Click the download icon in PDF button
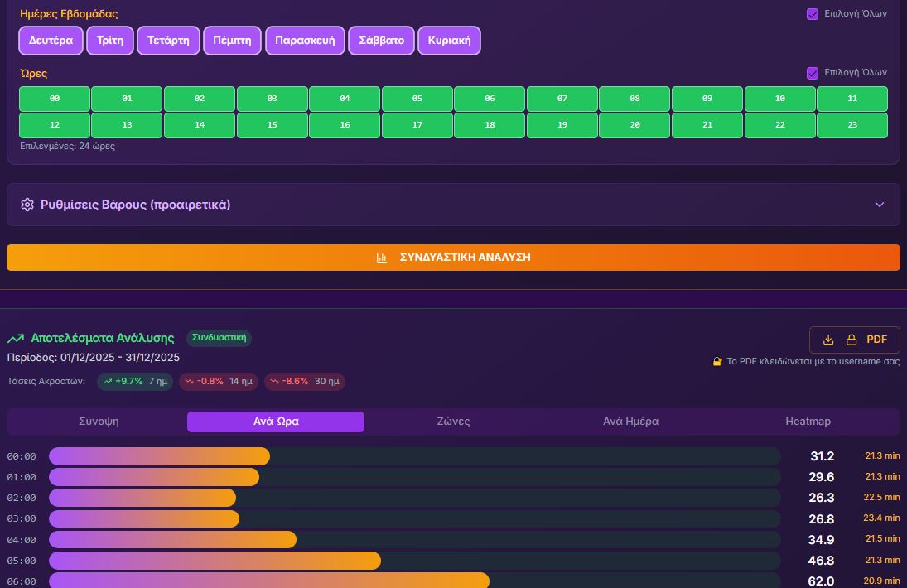This screenshot has width=907, height=588. pyautogui.click(x=828, y=340)
